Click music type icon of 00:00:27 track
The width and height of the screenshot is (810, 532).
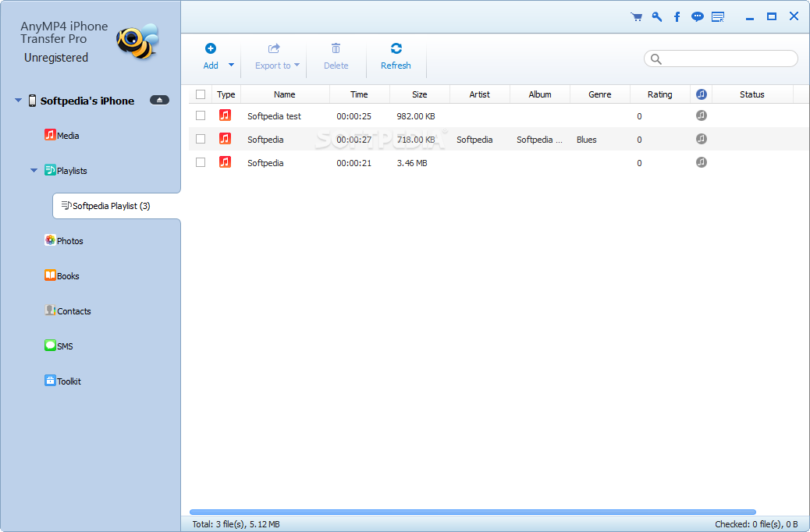point(225,138)
